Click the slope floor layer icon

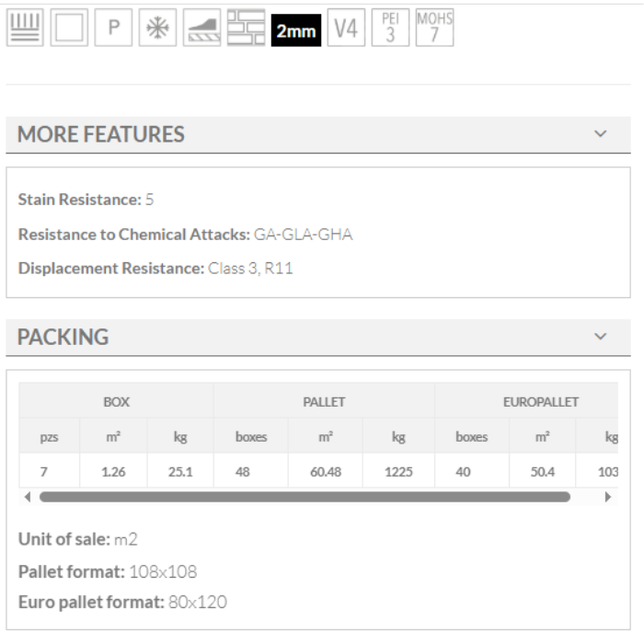click(202, 29)
